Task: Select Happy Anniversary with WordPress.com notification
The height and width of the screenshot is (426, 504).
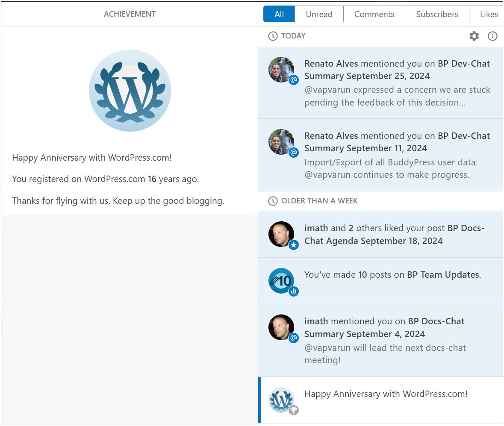Action: point(380,400)
